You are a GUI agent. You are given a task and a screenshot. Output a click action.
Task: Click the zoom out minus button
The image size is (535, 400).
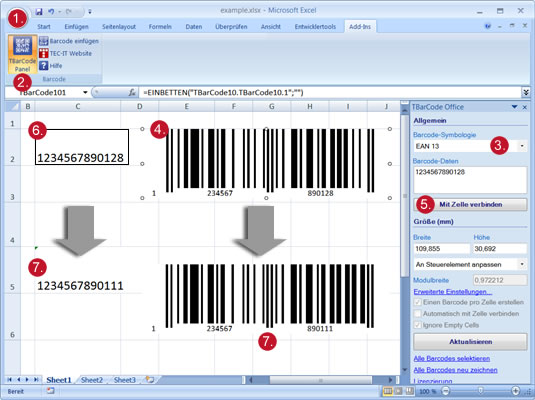[x=445, y=391]
